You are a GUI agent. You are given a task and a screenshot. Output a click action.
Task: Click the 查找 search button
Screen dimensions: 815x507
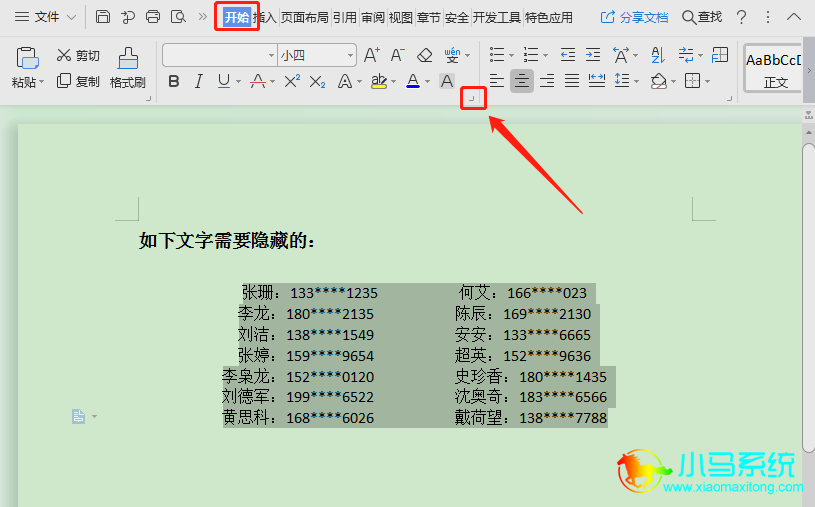click(702, 17)
